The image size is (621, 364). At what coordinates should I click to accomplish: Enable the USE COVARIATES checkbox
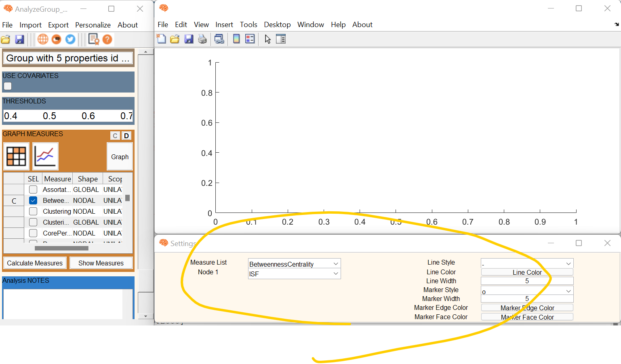8,86
